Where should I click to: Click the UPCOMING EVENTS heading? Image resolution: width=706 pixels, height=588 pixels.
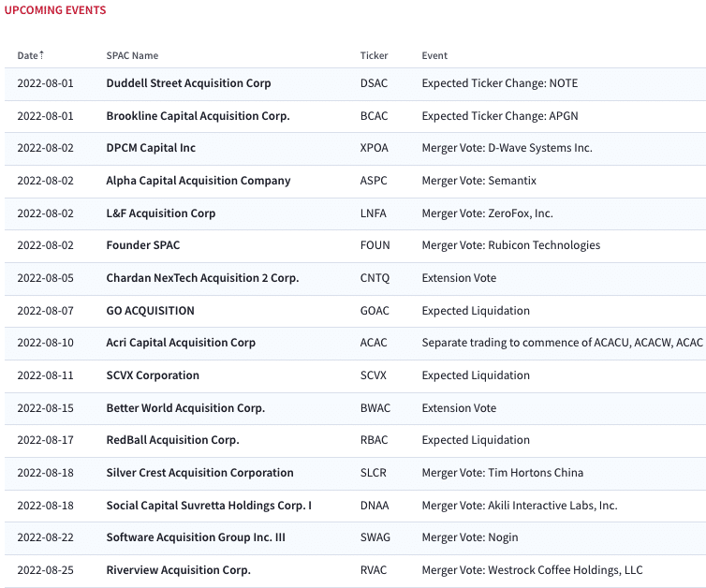(55, 10)
